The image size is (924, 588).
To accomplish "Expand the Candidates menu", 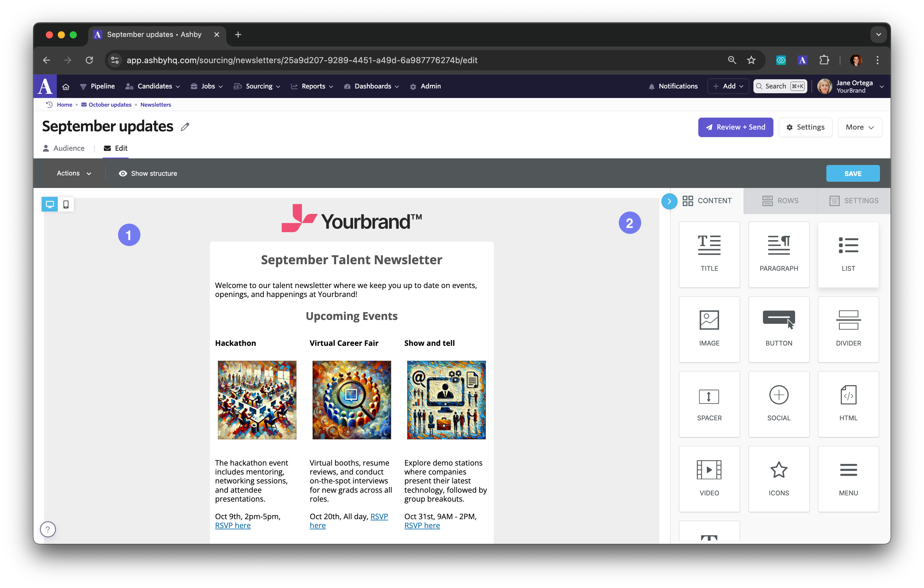I will click(x=153, y=86).
